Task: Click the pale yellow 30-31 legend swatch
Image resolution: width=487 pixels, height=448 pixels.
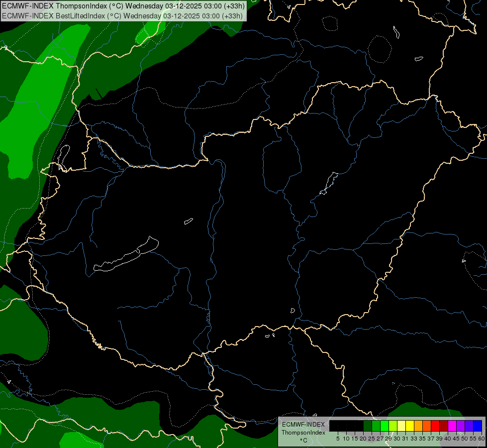Action: [401, 426]
